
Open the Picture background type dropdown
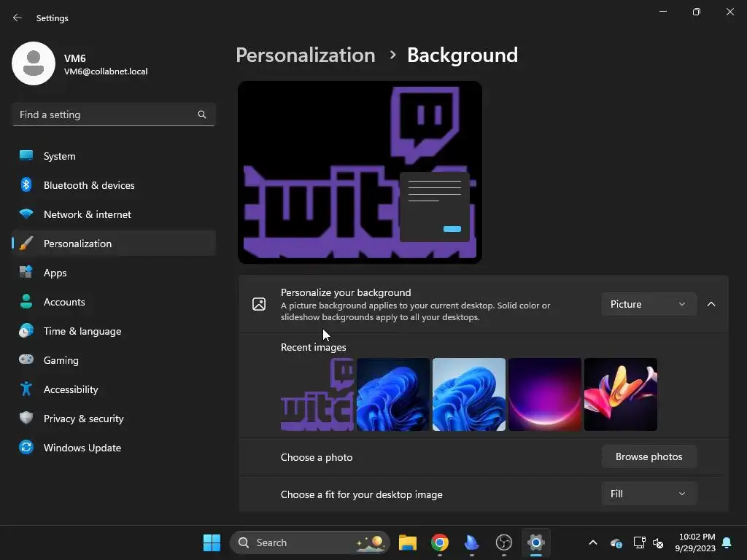pyautogui.click(x=649, y=304)
